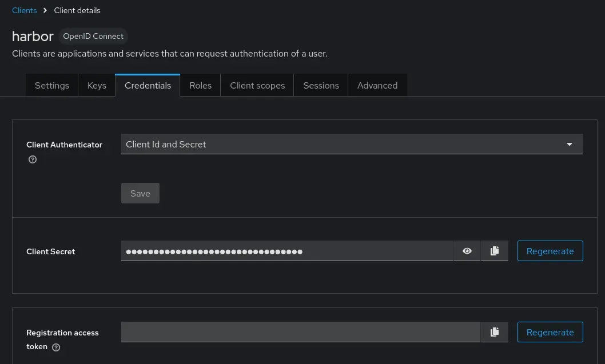Regenerate the Client Secret
This screenshot has height=364, width=605.
click(x=550, y=251)
